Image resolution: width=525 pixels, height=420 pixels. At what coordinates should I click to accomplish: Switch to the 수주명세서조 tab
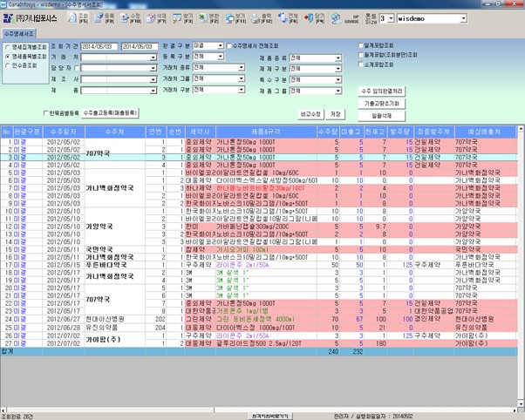coord(19,34)
